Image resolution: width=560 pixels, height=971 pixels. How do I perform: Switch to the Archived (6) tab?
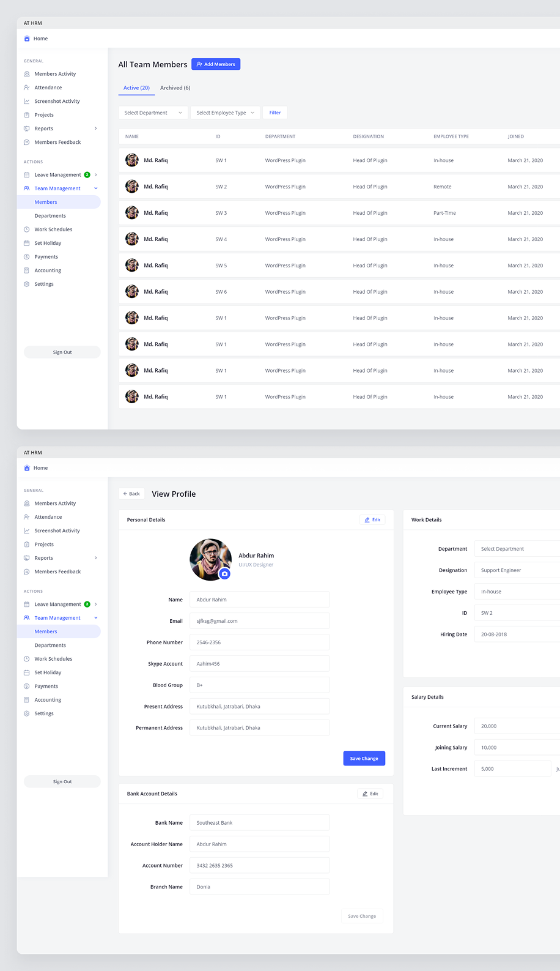coord(175,88)
